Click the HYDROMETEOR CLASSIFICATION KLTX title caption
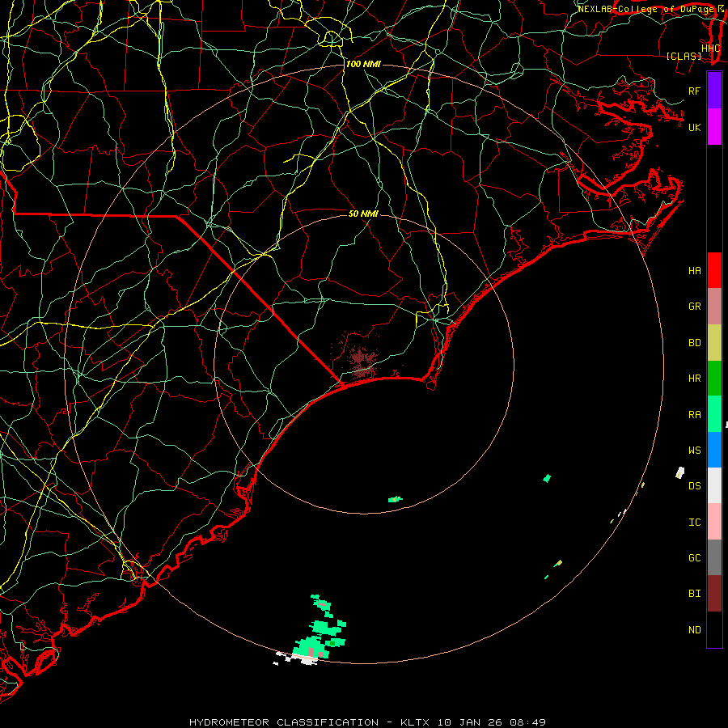Viewport: 728px width, 728px height. 367,722
